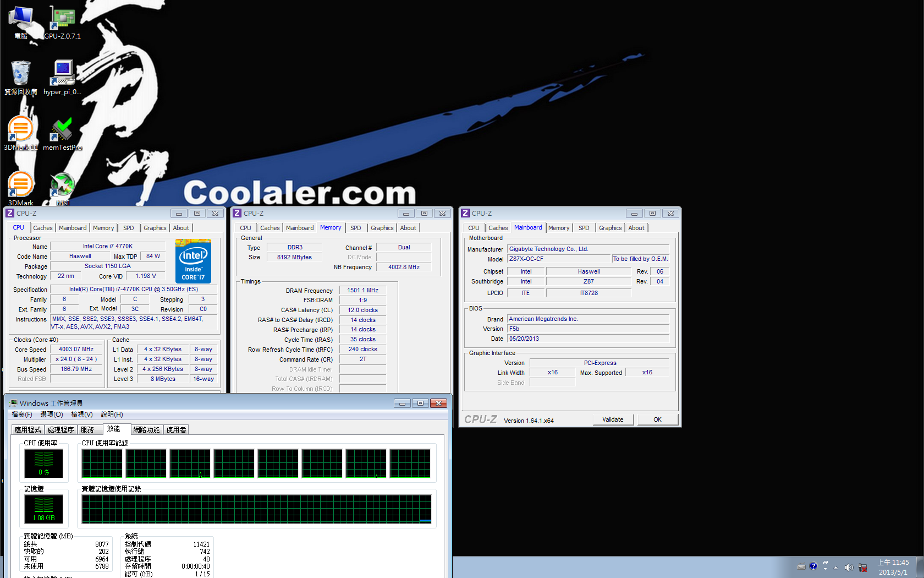Switch to About tab in the CPU-Z CPU window
The height and width of the screenshot is (578, 924).
tap(181, 228)
